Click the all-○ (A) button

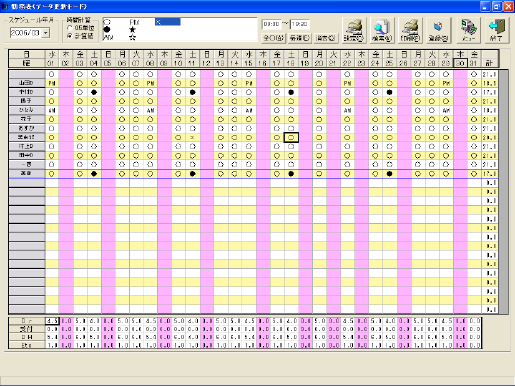pos(273,38)
